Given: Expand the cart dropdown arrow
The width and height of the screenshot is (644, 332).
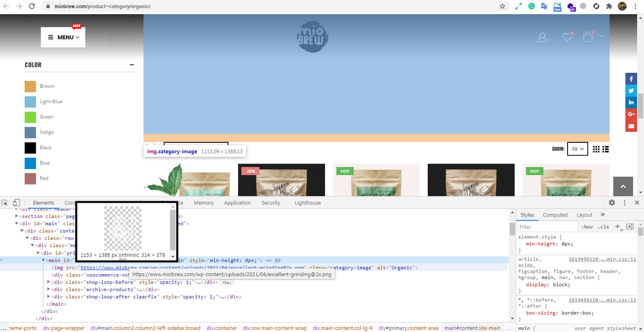Looking at the screenshot, I should [601, 36].
